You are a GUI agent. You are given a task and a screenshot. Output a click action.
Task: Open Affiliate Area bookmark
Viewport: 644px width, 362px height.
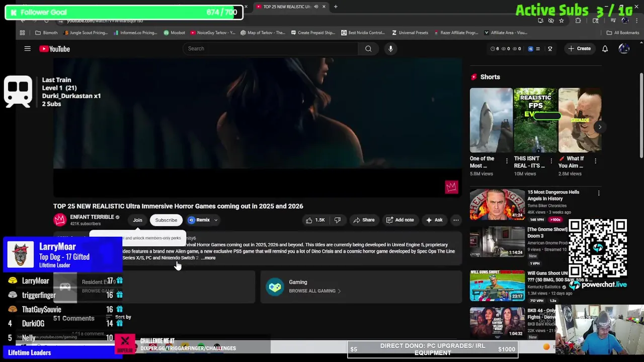[x=506, y=33]
